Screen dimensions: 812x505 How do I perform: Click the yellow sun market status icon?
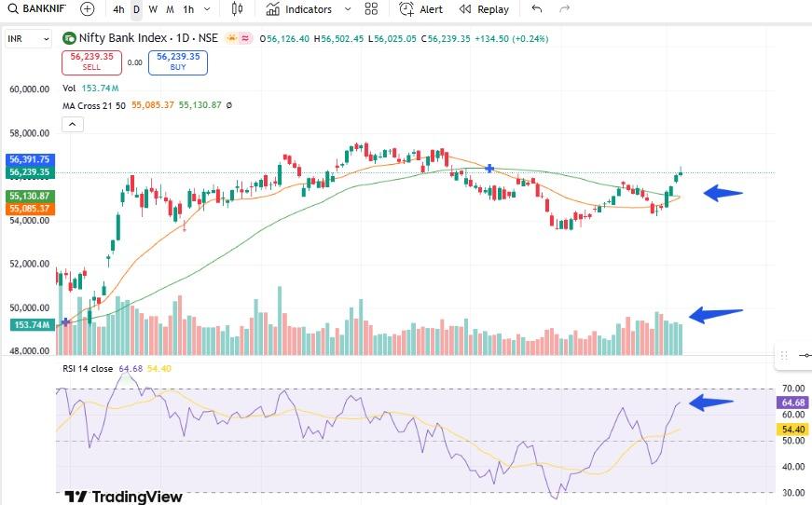231,38
